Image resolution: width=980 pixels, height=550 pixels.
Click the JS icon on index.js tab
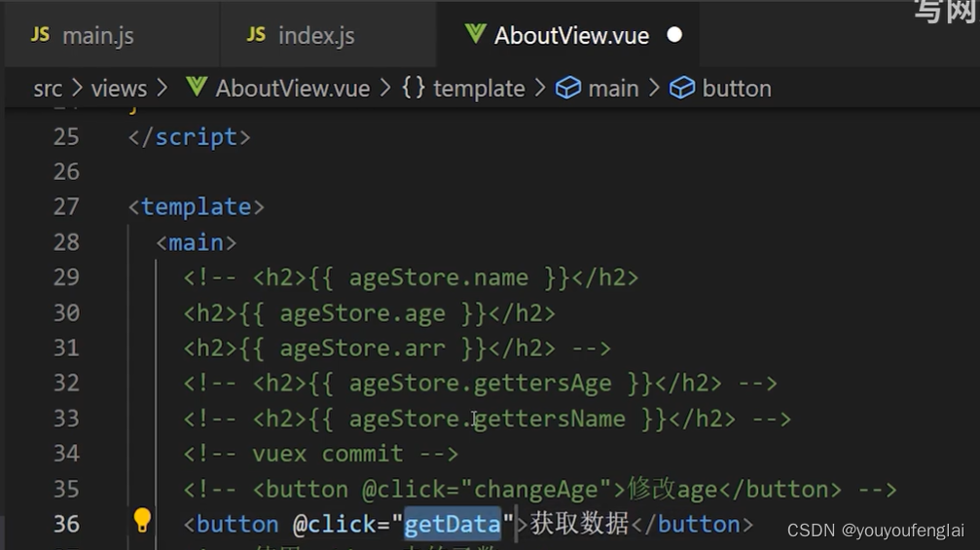click(x=256, y=35)
